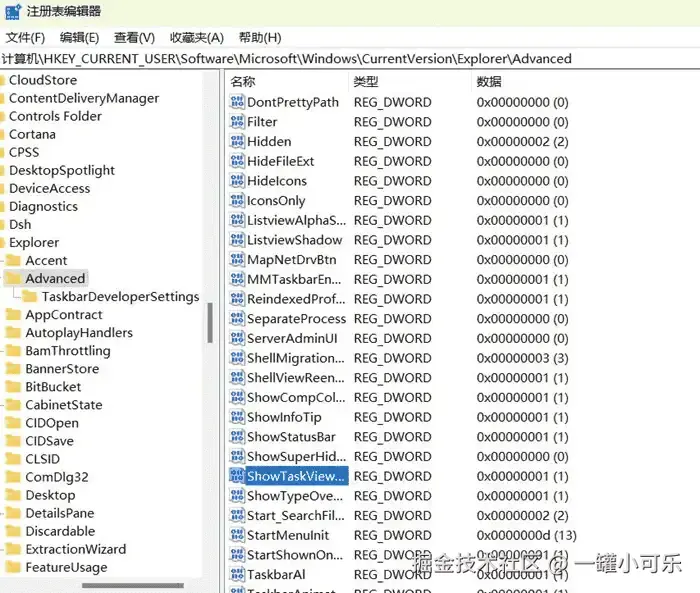
Task: Select the ContentDeliveryManager key
Action: click(x=84, y=98)
